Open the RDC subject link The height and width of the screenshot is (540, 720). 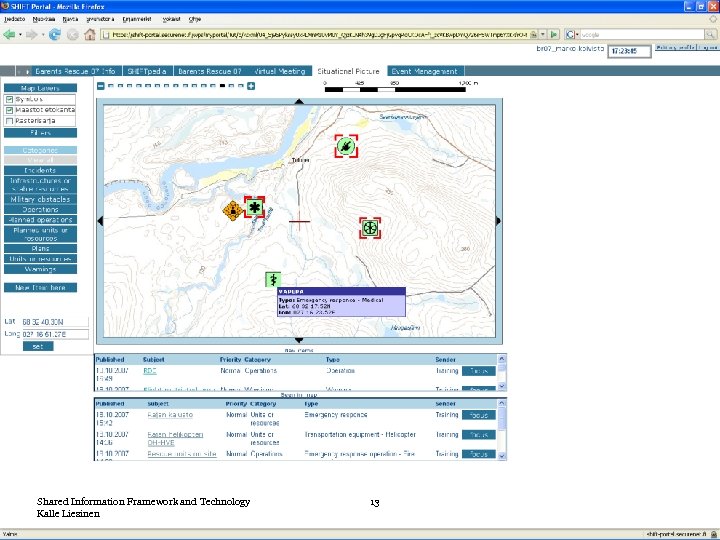click(150, 371)
